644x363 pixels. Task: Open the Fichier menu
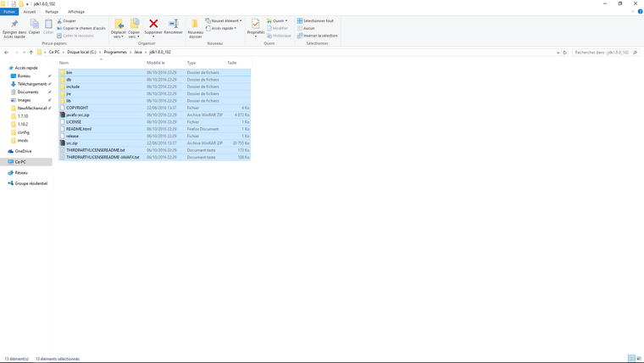9,12
